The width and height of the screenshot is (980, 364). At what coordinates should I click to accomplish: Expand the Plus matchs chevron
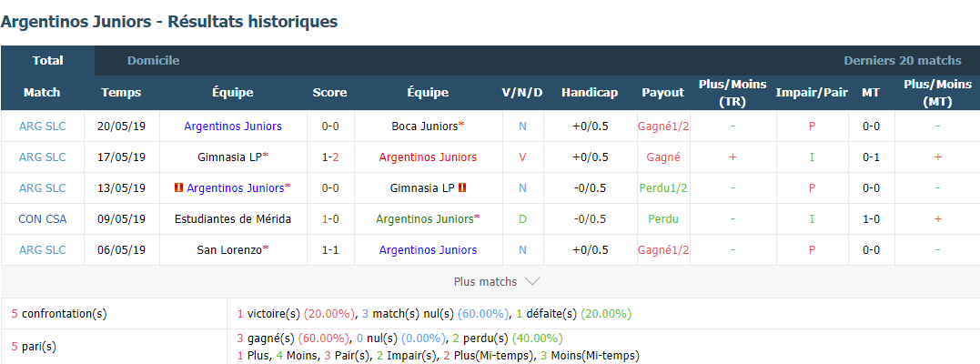coord(532,281)
